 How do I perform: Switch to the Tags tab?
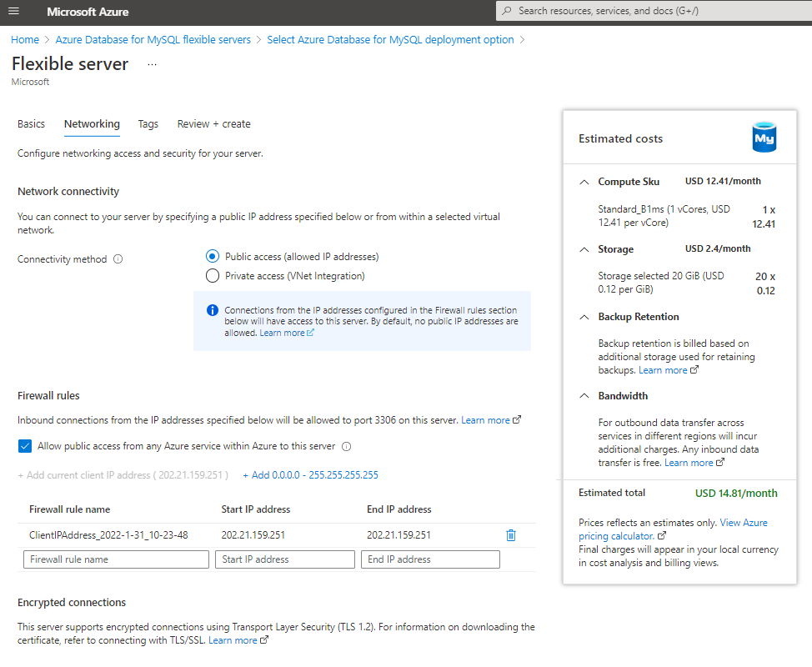point(148,123)
